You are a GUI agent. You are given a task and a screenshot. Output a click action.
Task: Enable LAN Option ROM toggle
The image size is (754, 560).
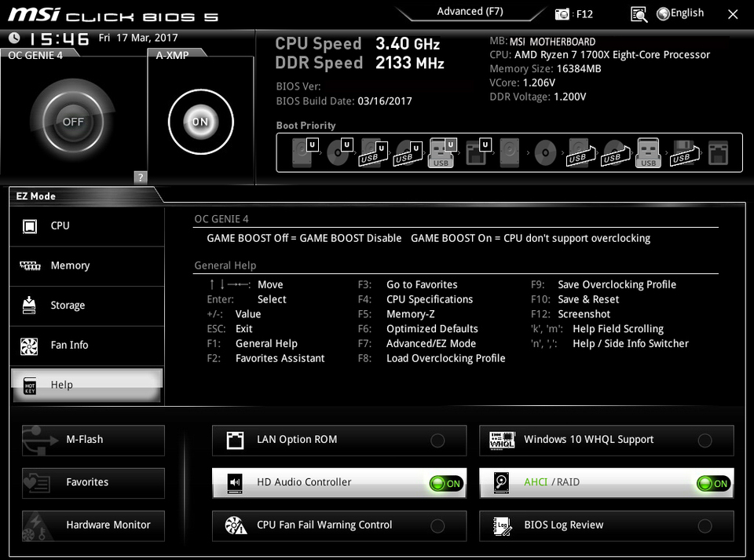[x=437, y=440]
